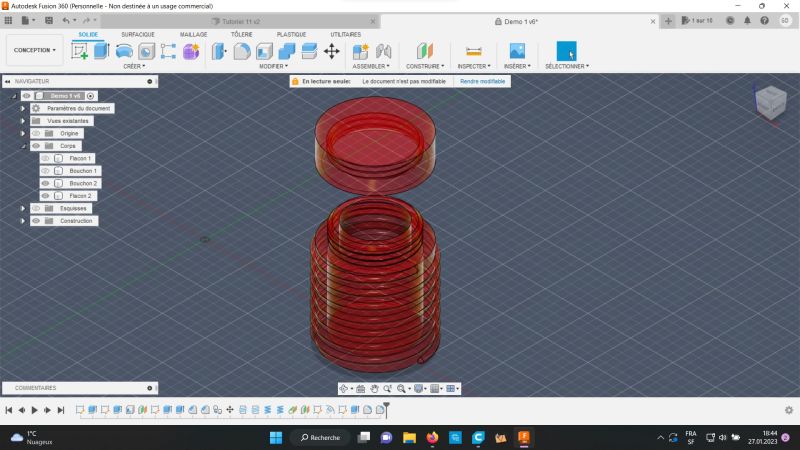The height and width of the screenshot is (450, 800).
Task: Play the design history timeline
Action: [x=34, y=410]
